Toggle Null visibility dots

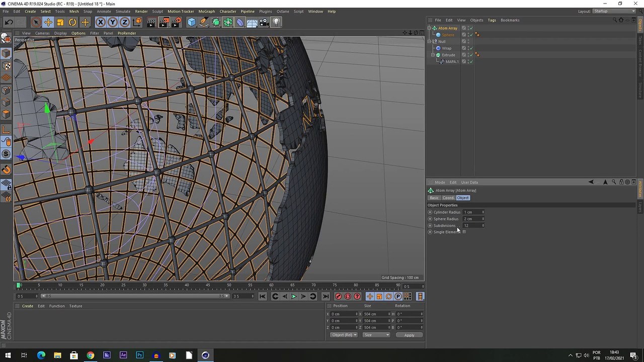(468, 41)
